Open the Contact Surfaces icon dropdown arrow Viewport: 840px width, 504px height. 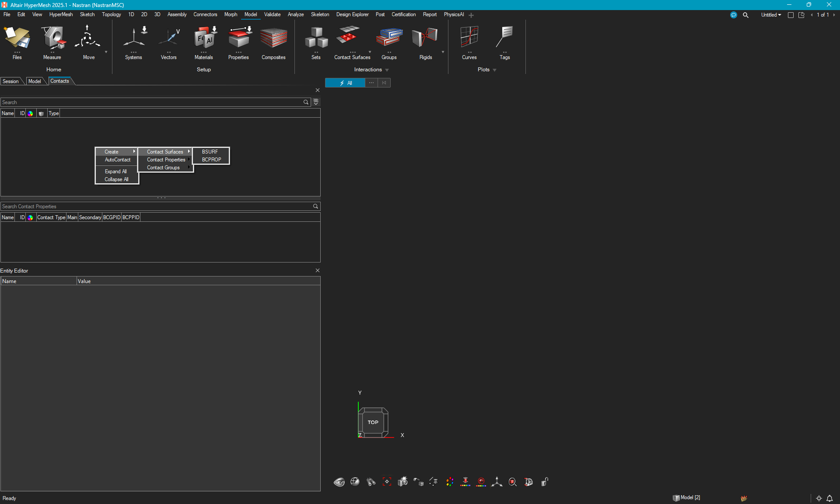click(x=370, y=52)
